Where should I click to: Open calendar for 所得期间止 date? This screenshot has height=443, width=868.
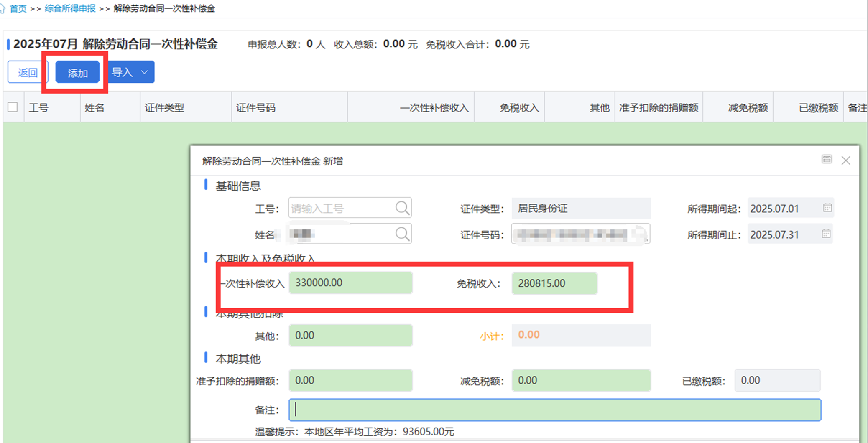click(x=826, y=234)
